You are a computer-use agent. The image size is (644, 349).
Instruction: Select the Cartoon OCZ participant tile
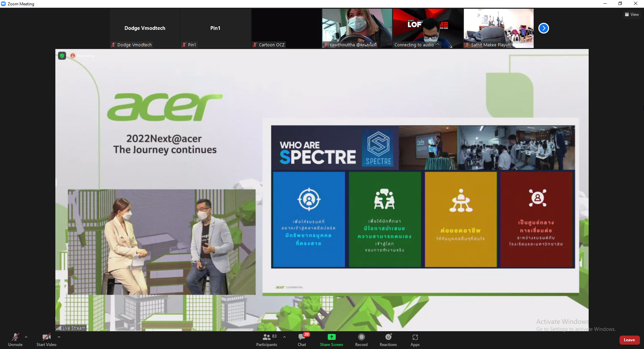point(286,28)
